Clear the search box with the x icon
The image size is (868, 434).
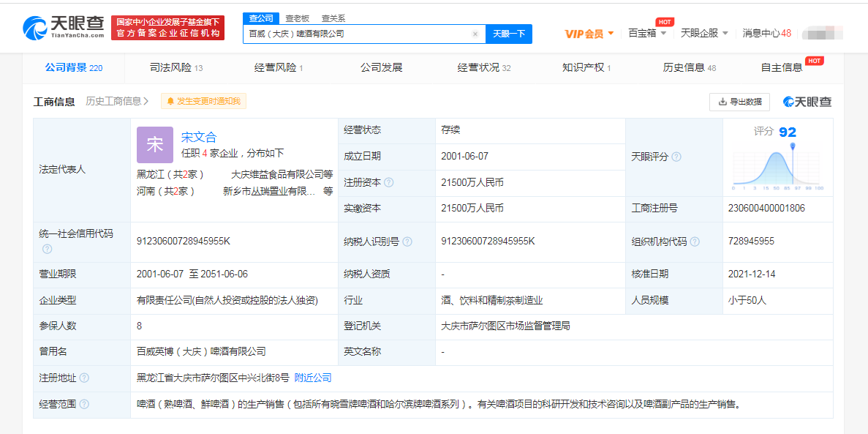(x=475, y=34)
